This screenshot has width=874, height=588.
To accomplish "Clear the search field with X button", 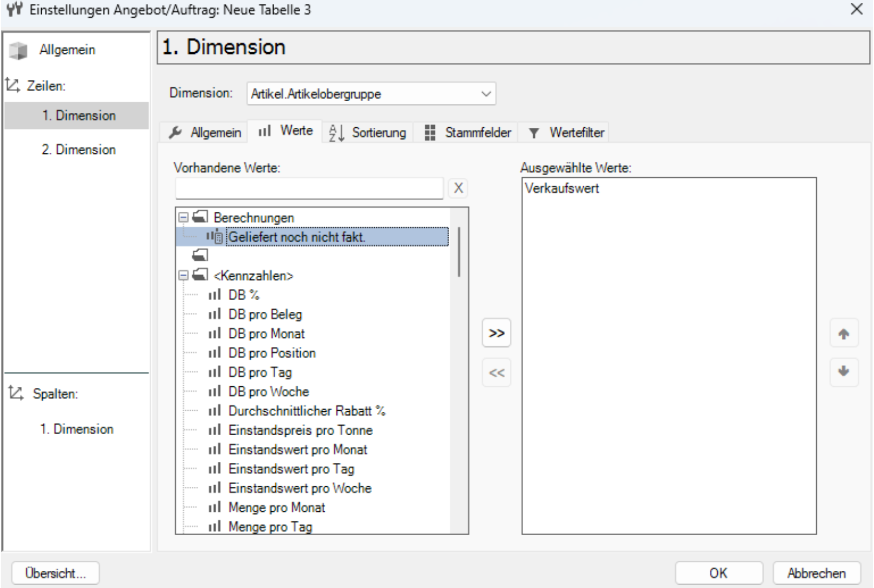I will (x=458, y=188).
